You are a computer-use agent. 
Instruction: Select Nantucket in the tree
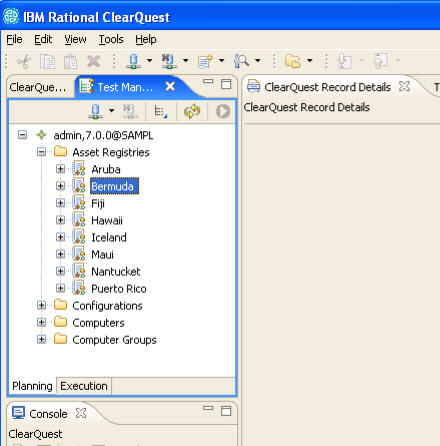tap(116, 272)
